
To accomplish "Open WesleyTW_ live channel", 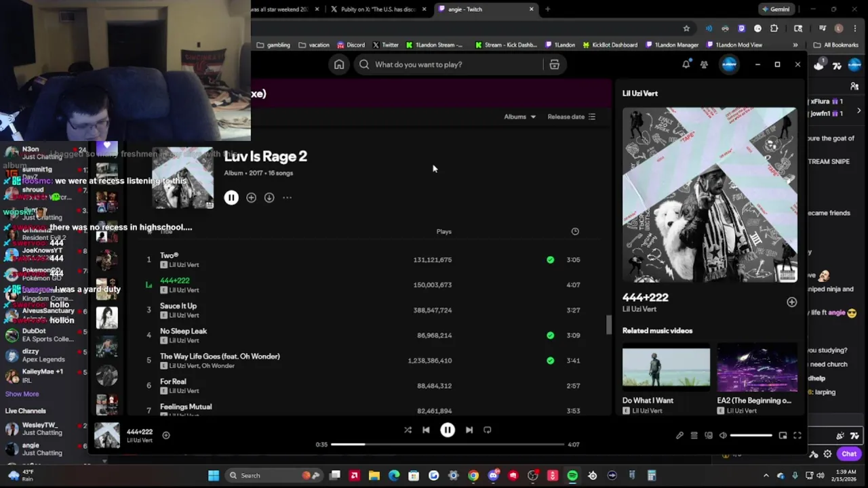I will coord(43,428).
